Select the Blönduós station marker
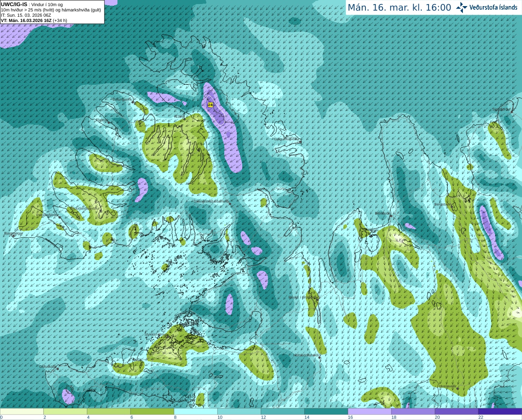Screen dimensions: 522x420 click(x=390, y=216)
